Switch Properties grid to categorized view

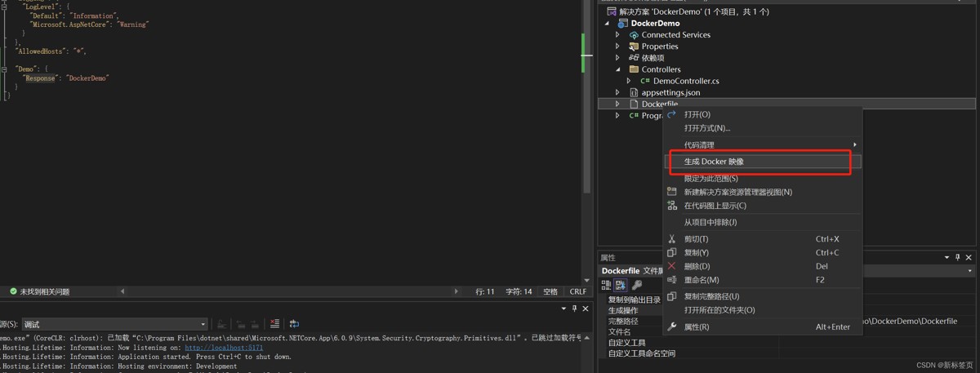coord(607,285)
